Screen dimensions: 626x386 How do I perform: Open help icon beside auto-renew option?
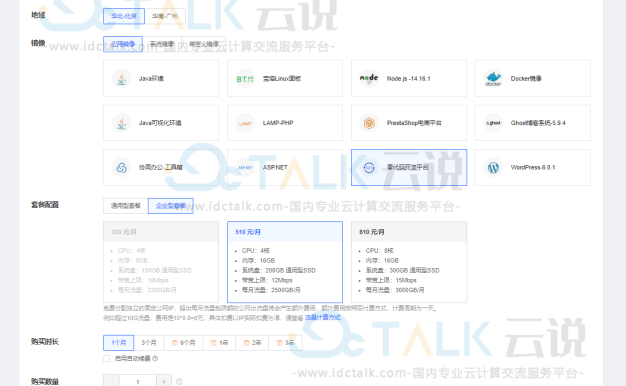tap(155, 358)
